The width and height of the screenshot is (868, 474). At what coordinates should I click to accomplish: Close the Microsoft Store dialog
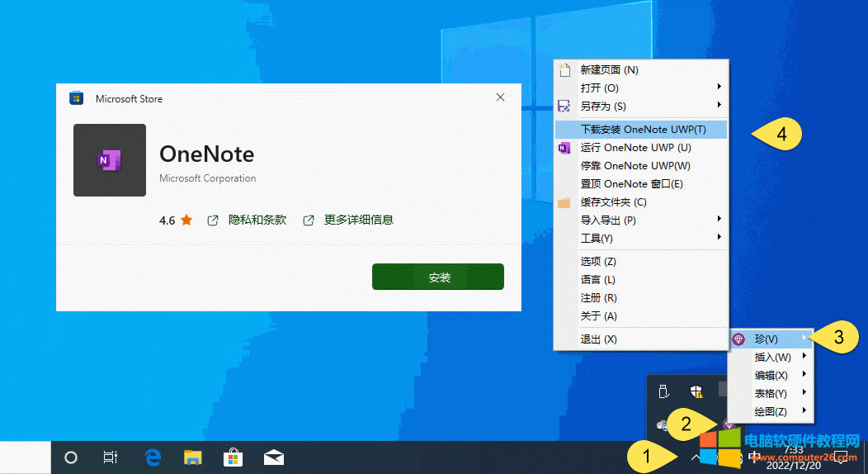click(500, 97)
